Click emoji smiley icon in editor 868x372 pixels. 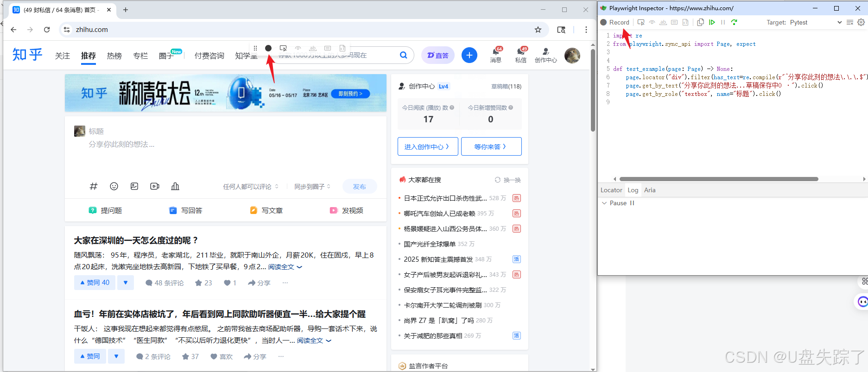[114, 186]
